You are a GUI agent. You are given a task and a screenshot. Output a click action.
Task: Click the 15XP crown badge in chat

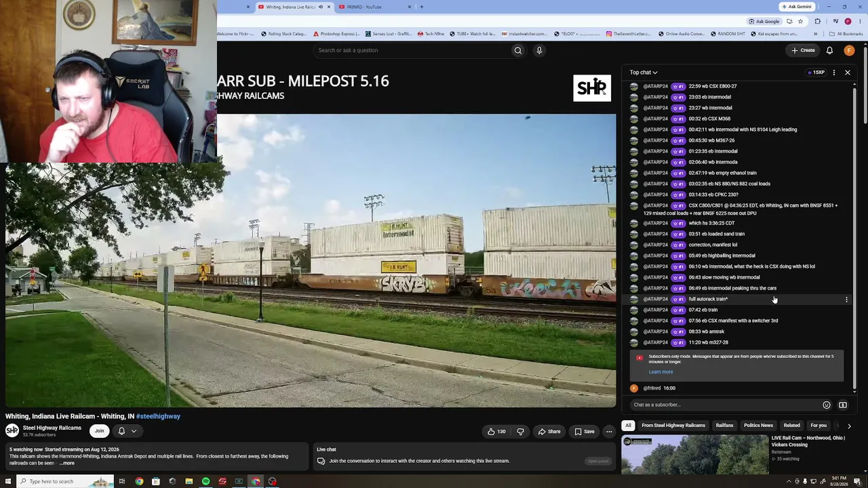tap(816, 73)
